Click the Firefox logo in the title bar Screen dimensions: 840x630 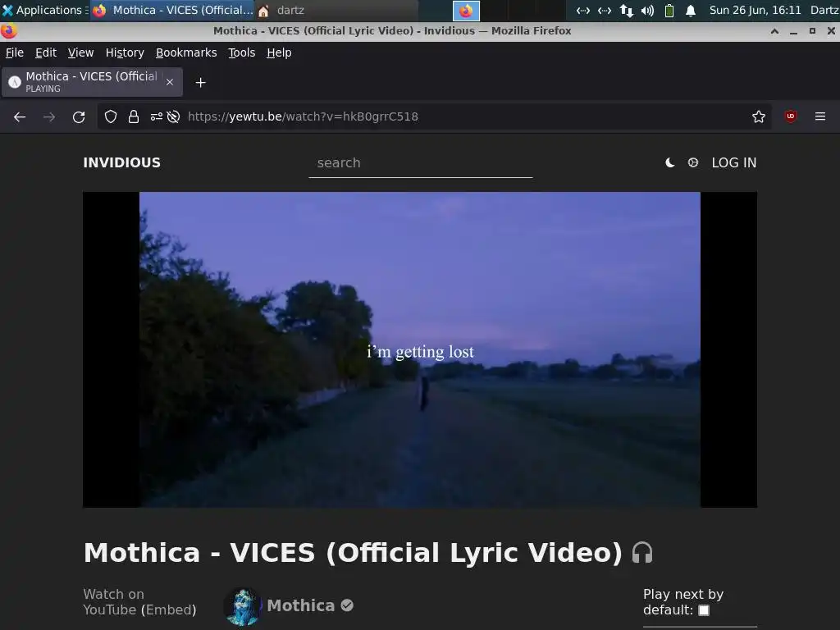pos(8,31)
